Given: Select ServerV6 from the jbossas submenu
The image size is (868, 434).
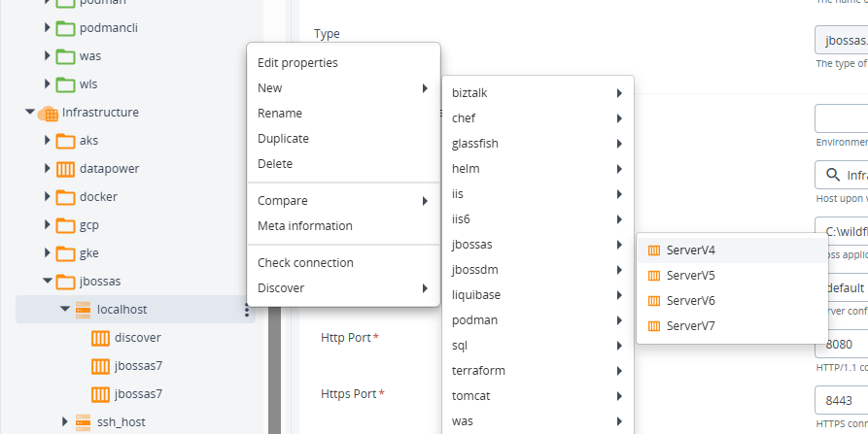Looking at the screenshot, I should tap(690, 300).
